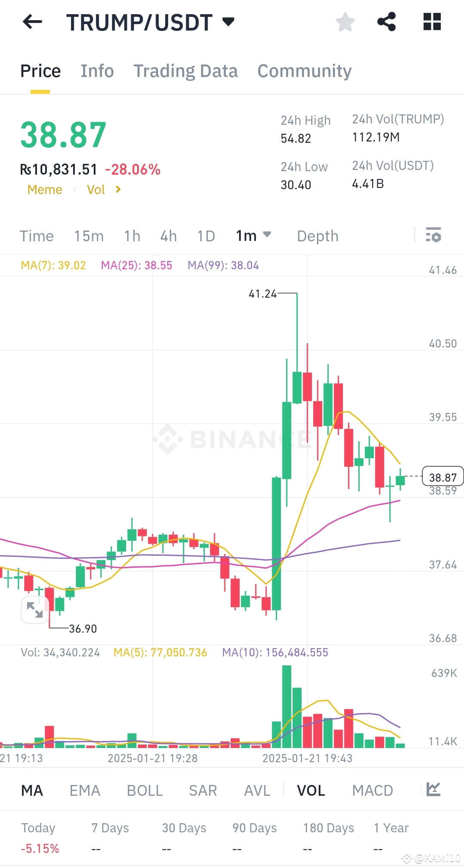Open the Meme category tag
The width and height of the screenshot is (464, 868).
45,190
